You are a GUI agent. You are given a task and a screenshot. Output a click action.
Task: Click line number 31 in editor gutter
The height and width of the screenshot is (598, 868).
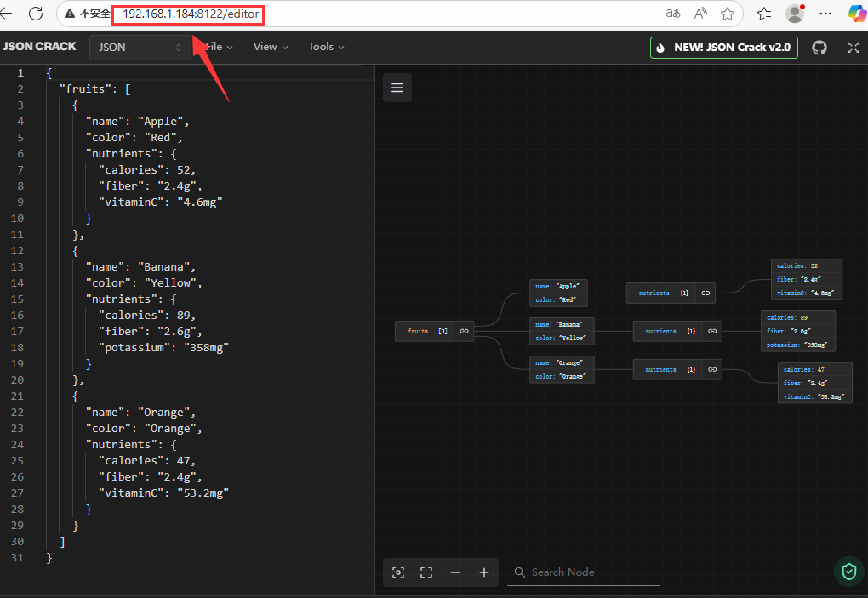17,558
